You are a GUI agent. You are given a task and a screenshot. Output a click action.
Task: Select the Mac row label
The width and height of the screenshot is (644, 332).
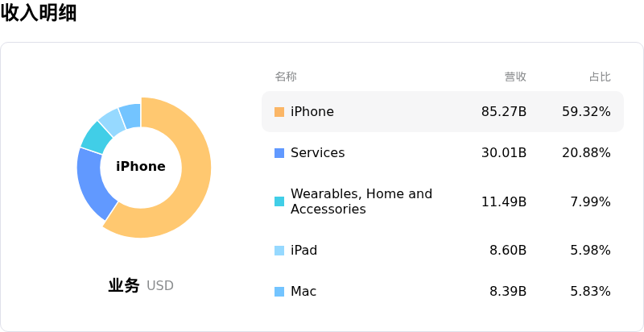303,292
